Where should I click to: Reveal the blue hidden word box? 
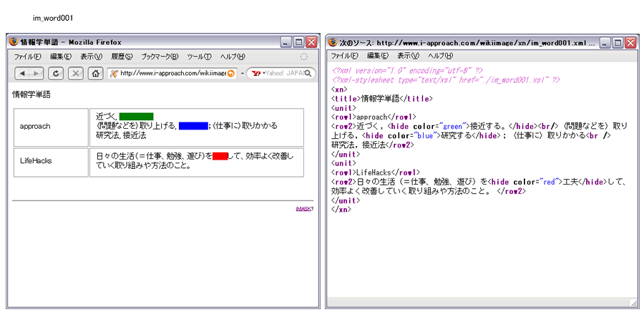click(192, 126)
